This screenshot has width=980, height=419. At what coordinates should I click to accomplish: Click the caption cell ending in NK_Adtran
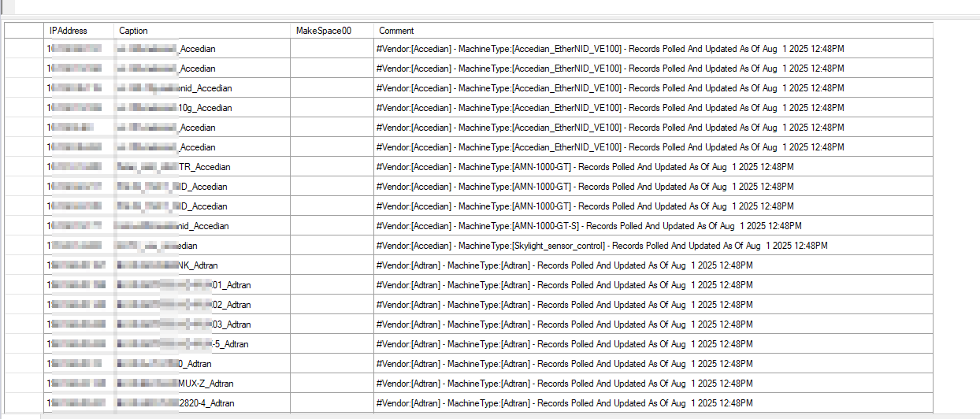(x=202, y=265)
